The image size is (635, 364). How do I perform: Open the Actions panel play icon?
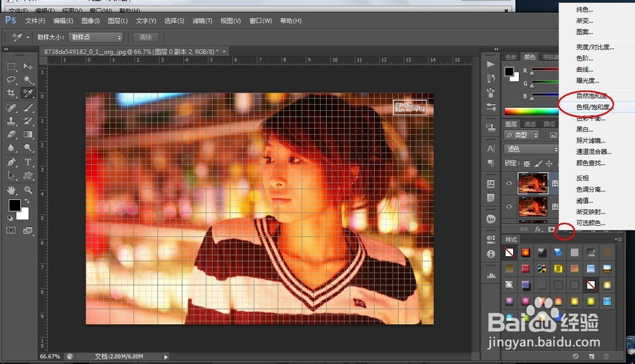490,64
